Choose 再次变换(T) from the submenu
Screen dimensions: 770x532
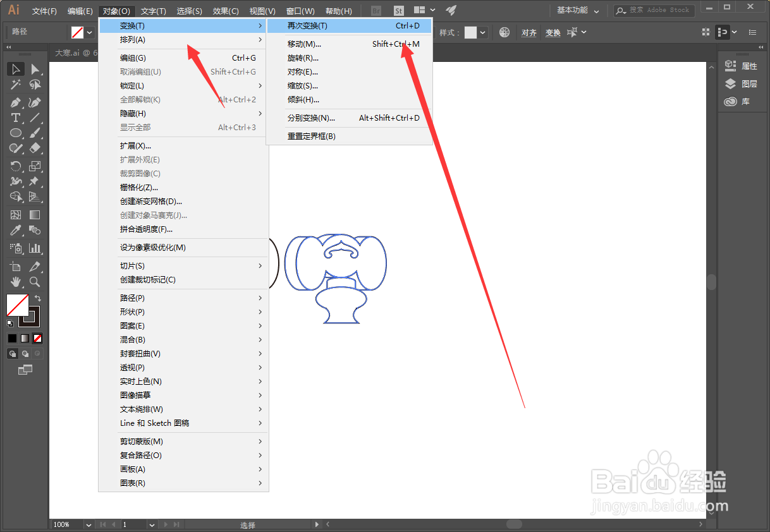[349, 26]
